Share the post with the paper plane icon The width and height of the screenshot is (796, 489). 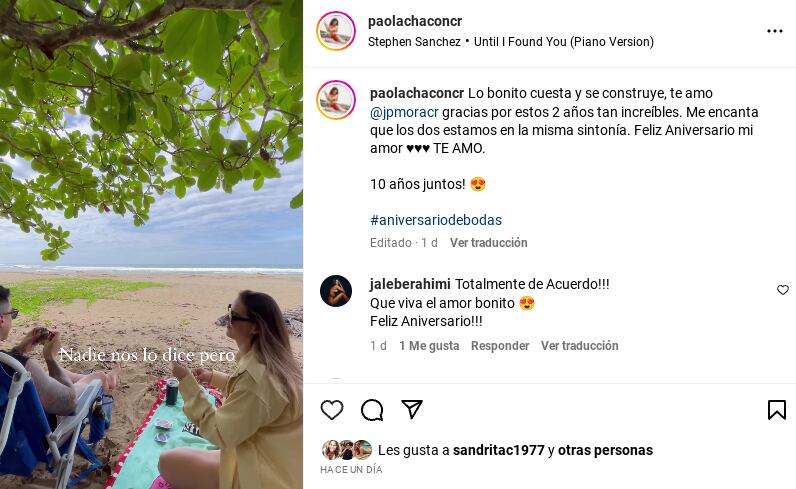(412, 409)
